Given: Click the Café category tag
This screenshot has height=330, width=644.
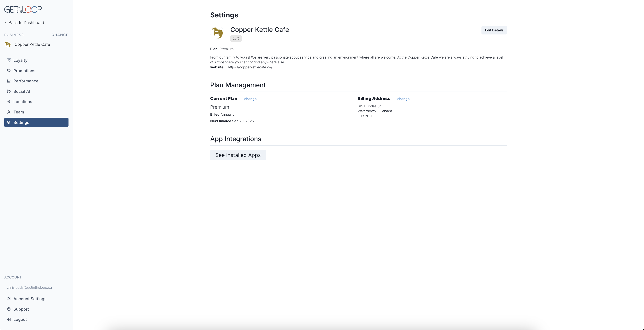Looking at the screenshot, I should pos(236,39).
